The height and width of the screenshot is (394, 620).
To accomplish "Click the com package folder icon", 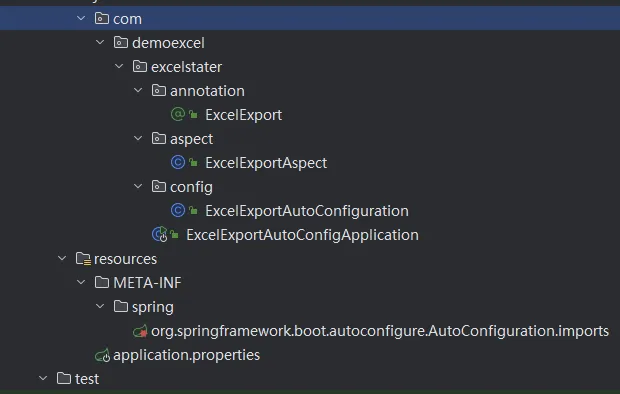I will [102, 18].
